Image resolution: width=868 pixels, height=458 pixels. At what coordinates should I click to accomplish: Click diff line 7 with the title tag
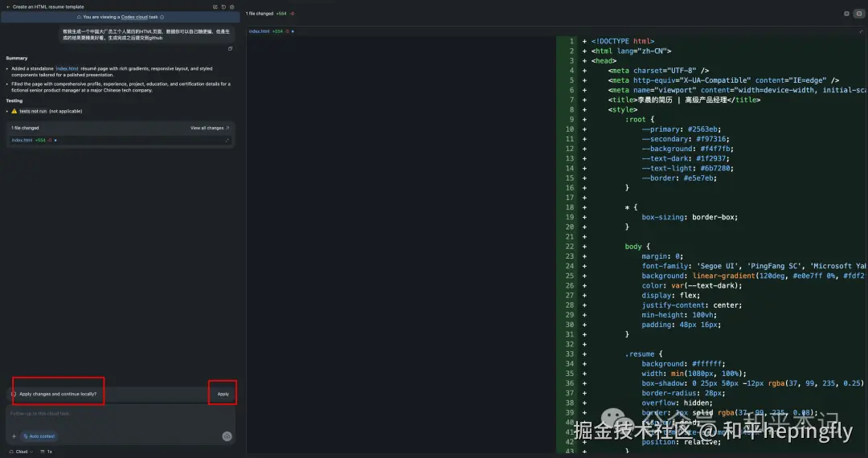tap(684, 100)
